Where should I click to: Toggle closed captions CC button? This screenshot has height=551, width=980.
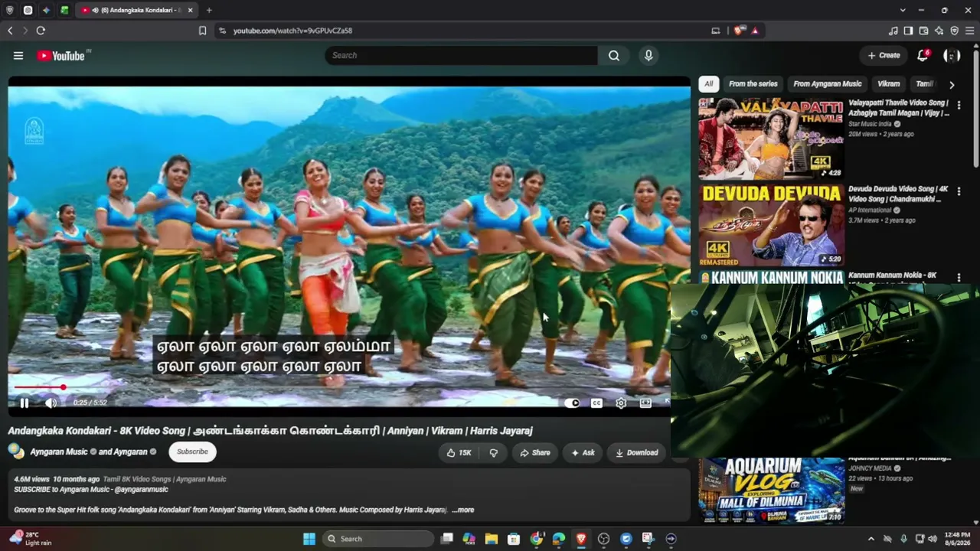[x=596, y=403]
